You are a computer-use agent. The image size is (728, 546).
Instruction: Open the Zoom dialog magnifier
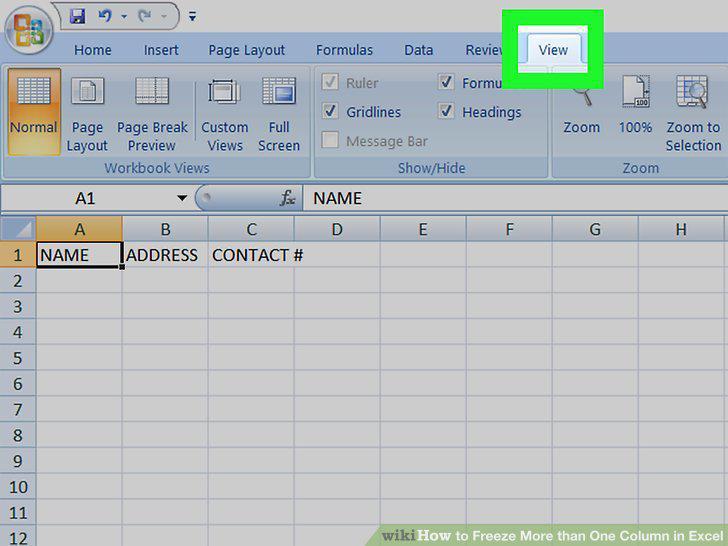581,111
